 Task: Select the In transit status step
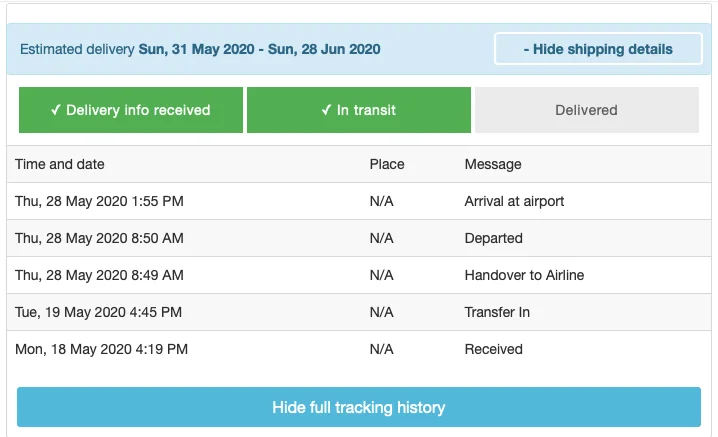358,110
